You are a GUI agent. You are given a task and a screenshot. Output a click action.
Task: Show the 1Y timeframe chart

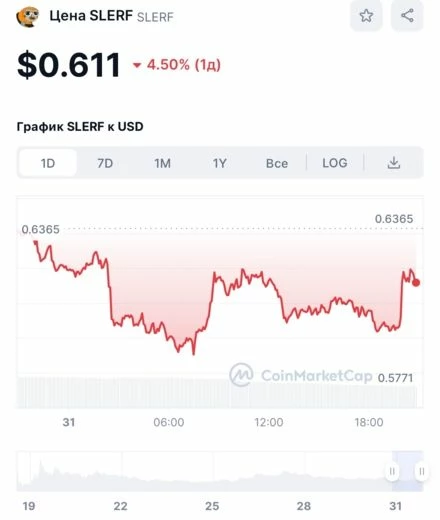pyautogui.click(x=220, y=163)
